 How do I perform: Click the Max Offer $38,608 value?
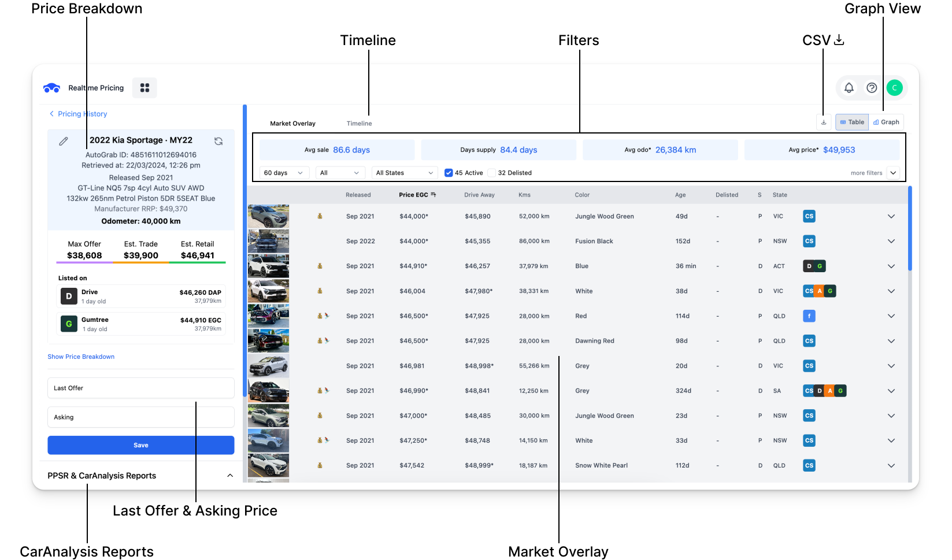point(84,255)
